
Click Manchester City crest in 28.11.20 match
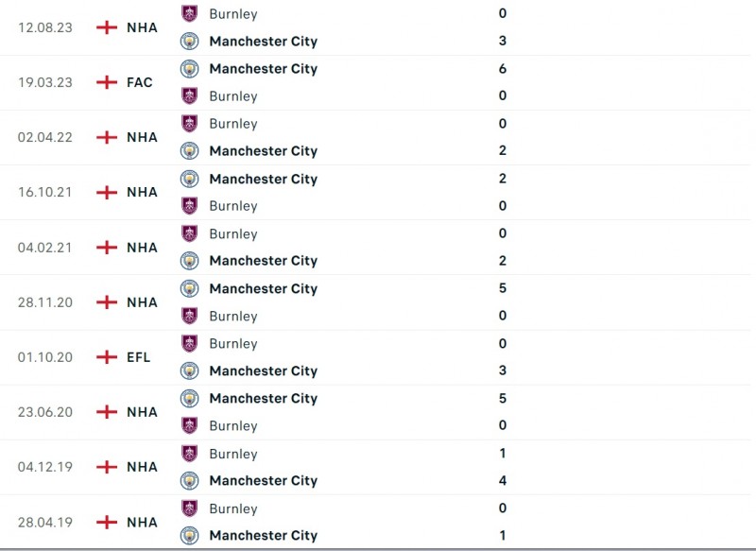190,288
